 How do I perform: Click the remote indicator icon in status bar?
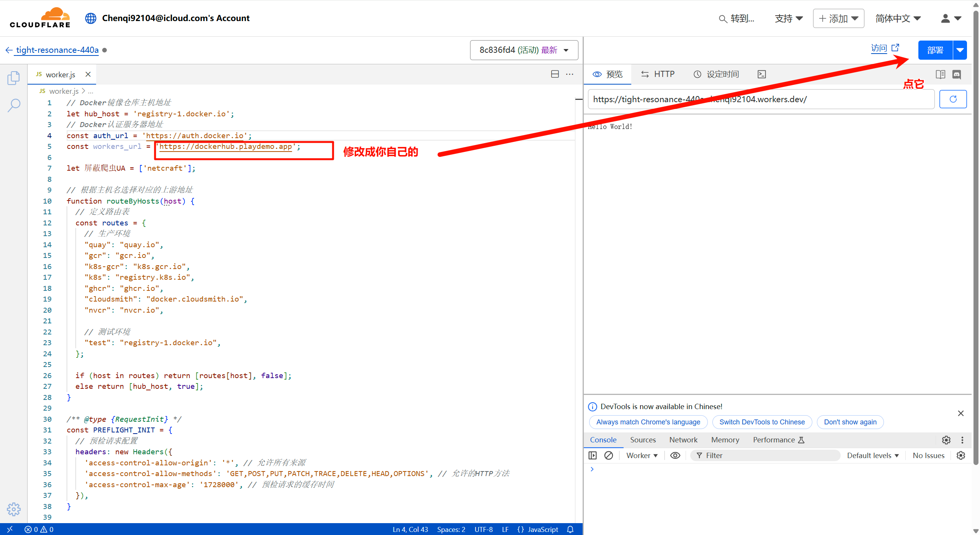10,529
